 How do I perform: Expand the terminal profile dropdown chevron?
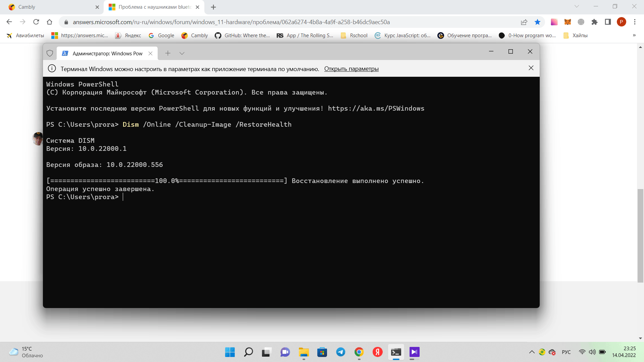coord(182,53)
